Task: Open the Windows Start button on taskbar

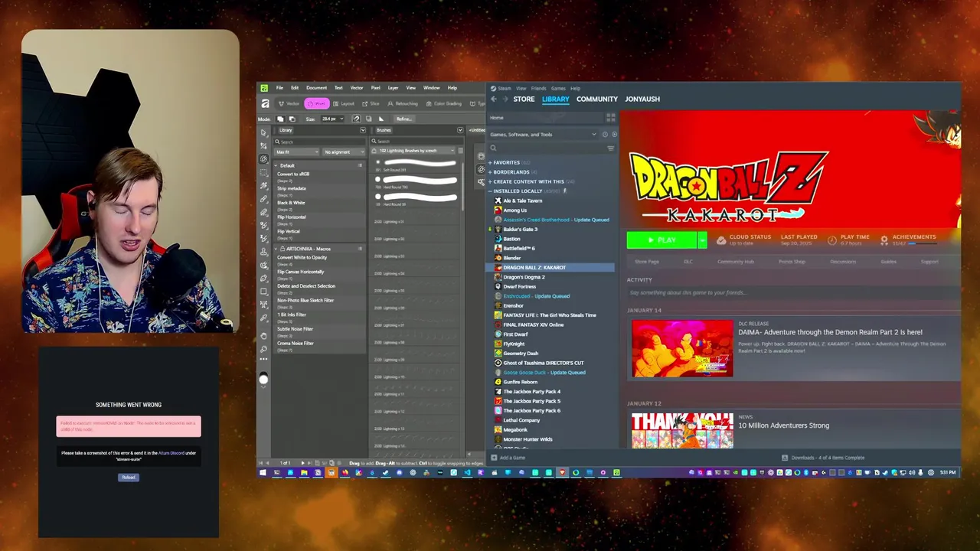Action: pos(263,472)
